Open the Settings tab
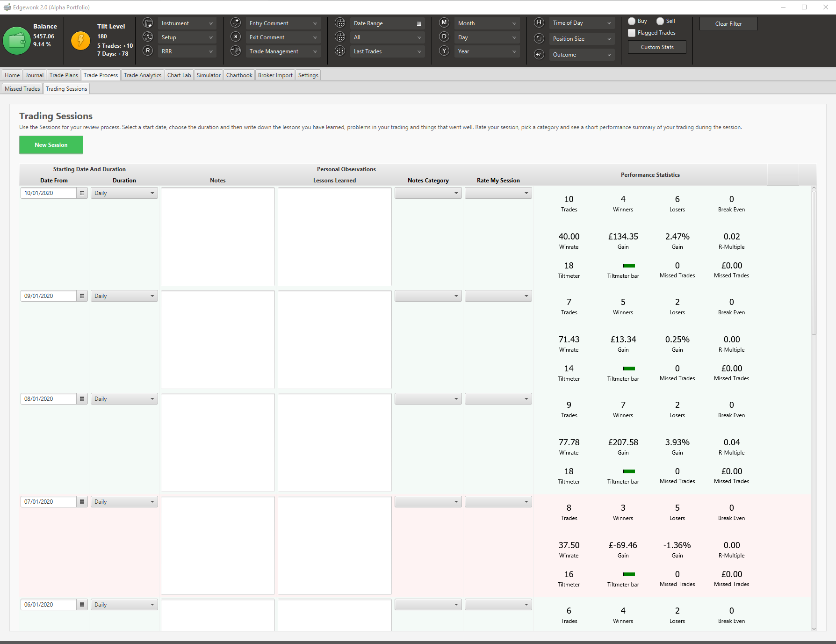This screenshot has height=644, width=836. tap(308, 75)
